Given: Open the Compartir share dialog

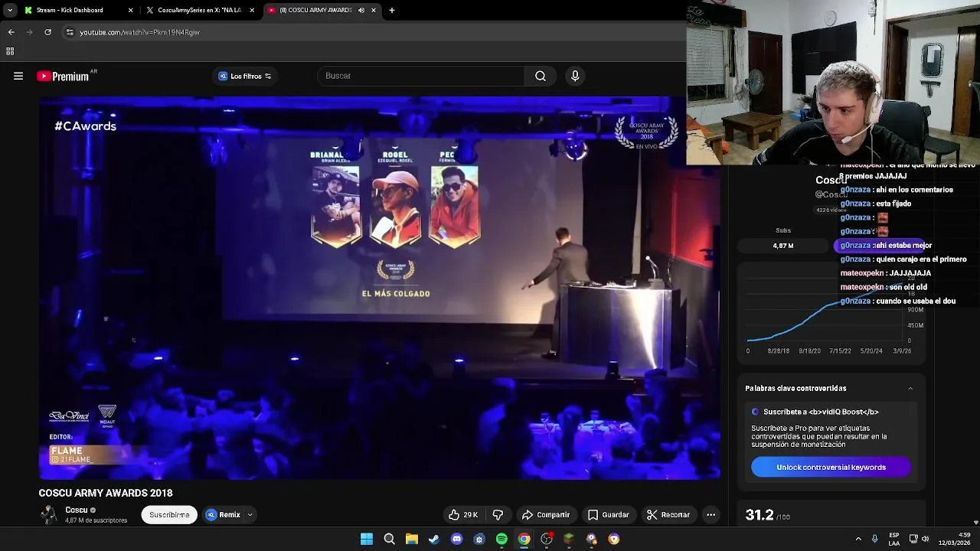Looking at the screenshot, I should pos(546,515).
